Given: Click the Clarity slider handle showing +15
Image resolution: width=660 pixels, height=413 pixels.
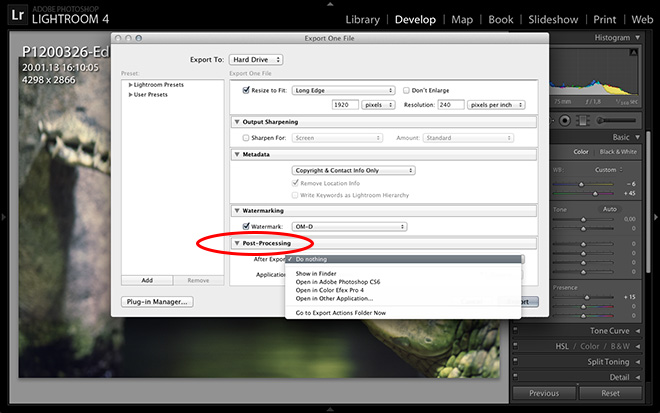Looking at the screenshot, I should click(587, 297).
